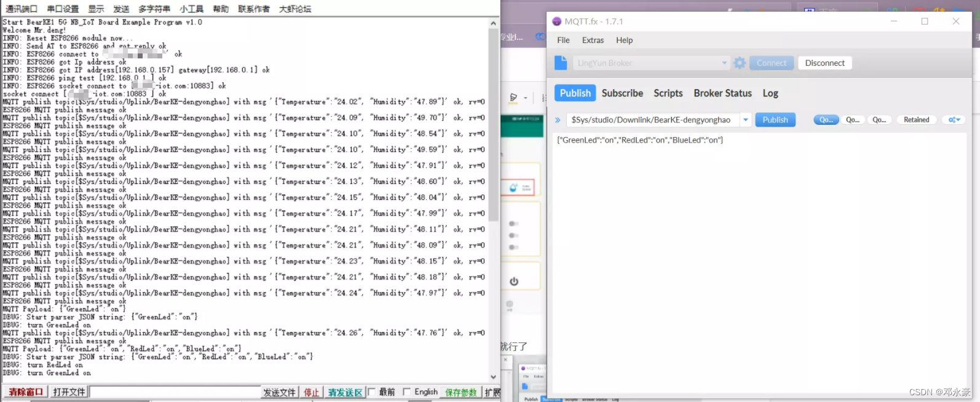
Task: Toggle the Retained message option
Action: [916, 120]
